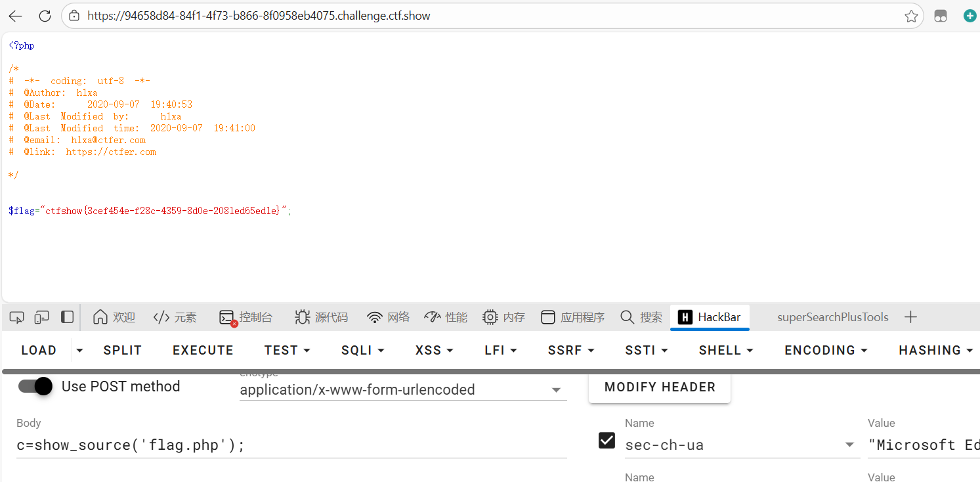Reload the page with refresh icon
This screenshot has width=980, height=482.
pyautogui.click(x=45, y=16)
